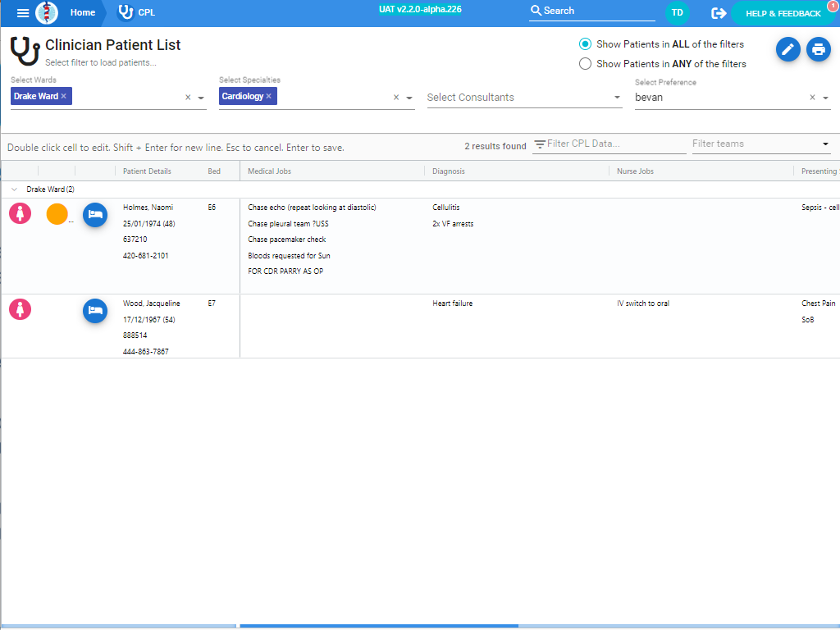
Task: Click 'Chase pacemaker check' job
Action: coord(286,240)
